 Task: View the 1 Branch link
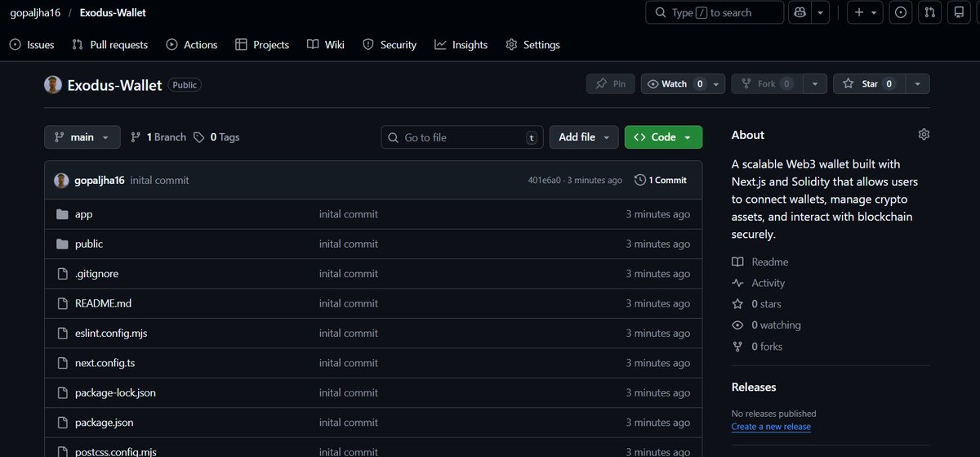pos(158,137)
